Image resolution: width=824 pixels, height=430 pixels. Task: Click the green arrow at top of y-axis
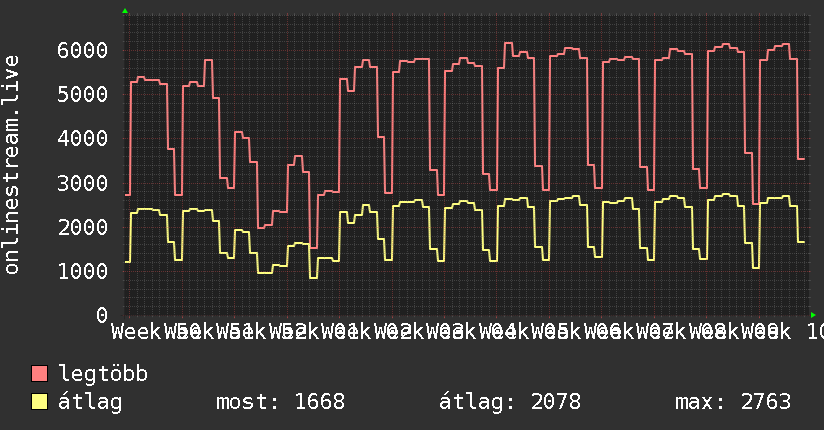tap(125, 11)
